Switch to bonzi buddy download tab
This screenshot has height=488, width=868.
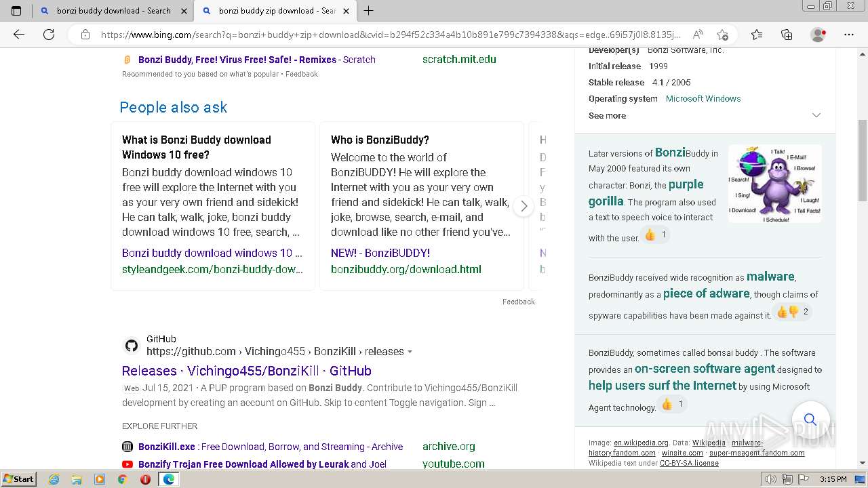[113, 11]
